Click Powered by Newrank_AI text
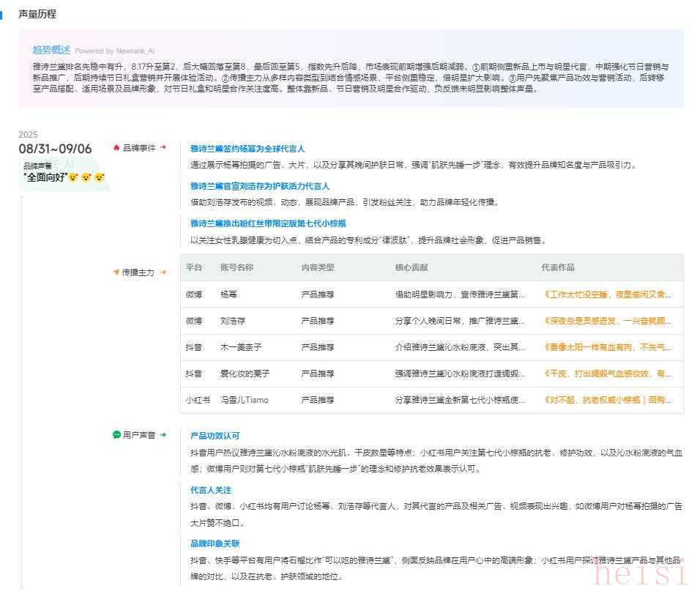700x594 pixels. 115,51
